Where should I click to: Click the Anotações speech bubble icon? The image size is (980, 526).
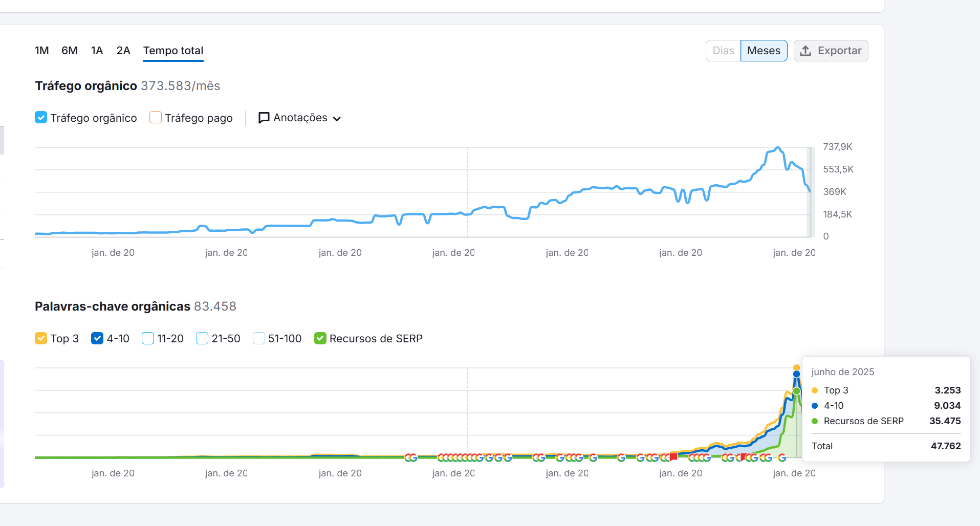click(264, 118)
